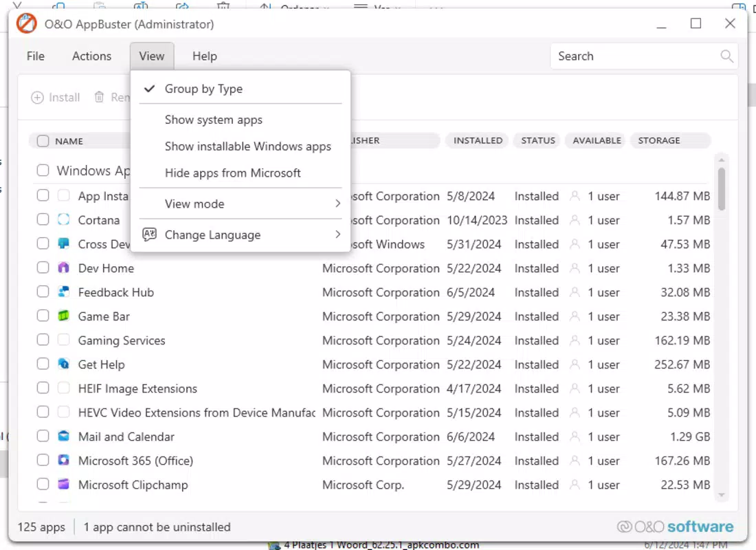The image size is (756, 550).
Task: Check the Mail and Calendar checkbox
Action: (43, 436)
